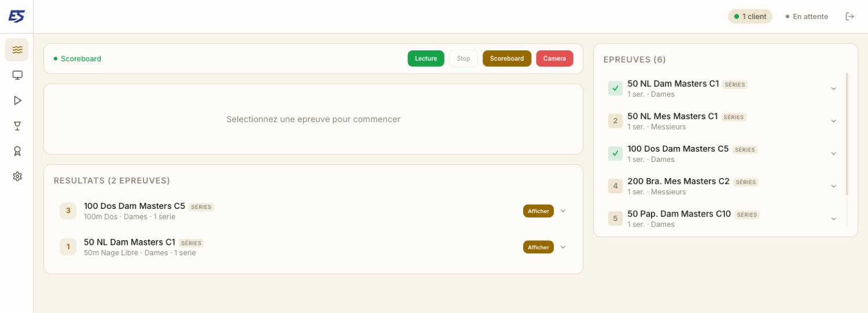
Task: Expand 50 NL Mes Masters C1 event
Action: (834, 121)
